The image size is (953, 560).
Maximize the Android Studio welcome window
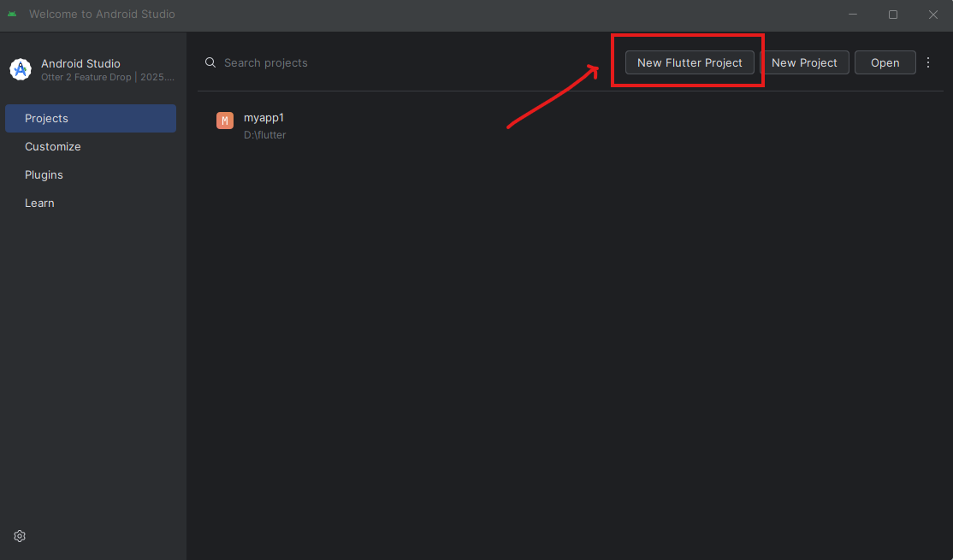point(893,15)
